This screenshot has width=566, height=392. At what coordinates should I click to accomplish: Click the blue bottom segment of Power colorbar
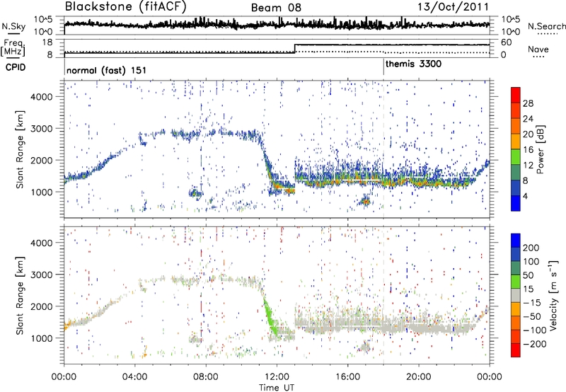(x=516, y=203)
